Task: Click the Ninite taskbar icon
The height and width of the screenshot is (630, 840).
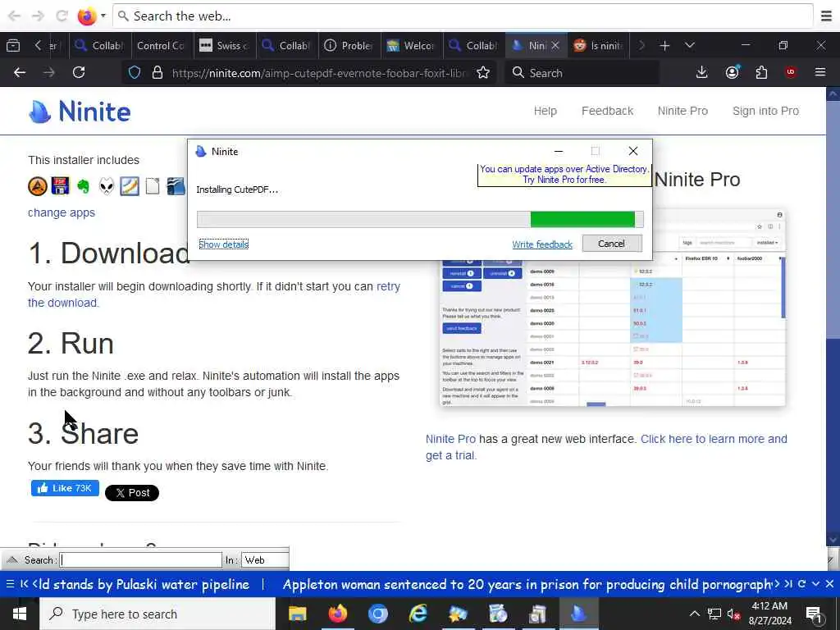Action: (x=578, y=614)
